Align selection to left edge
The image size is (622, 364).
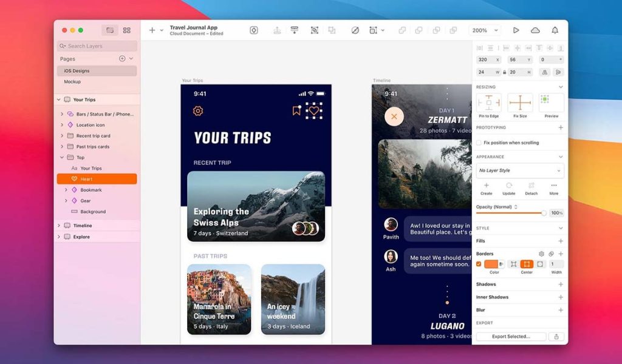(x=506, y=48)
